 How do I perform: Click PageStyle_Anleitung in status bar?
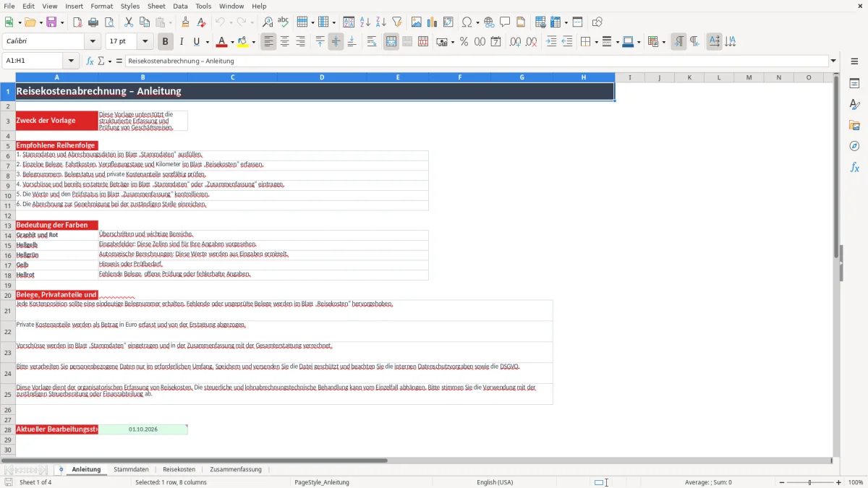pyautogui.click(x=322, y=482)
